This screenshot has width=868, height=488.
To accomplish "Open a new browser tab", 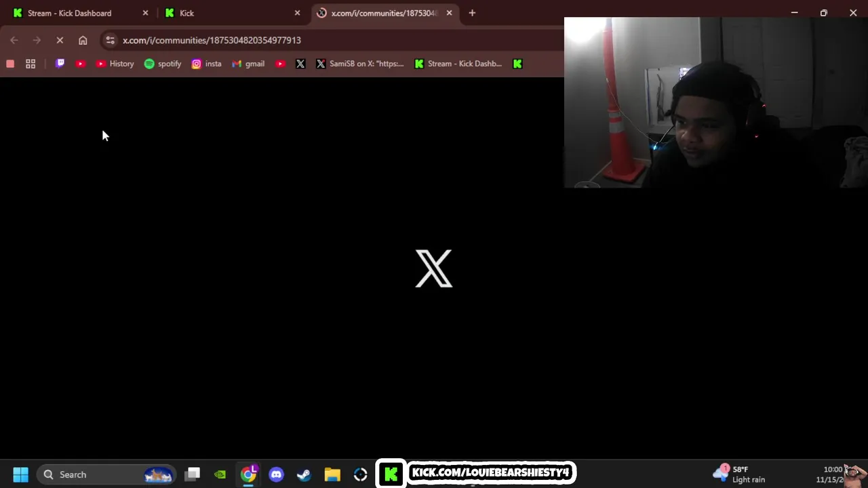I will pyautogui.click(x=472, y=13).
